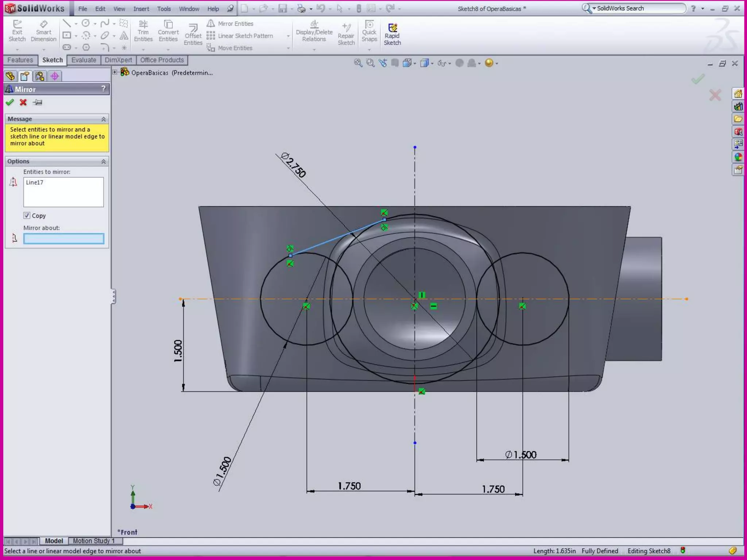Open the Quick Snaps dropdown
Viewport: 747px width, 560px height.
click(x=369, y=49)
